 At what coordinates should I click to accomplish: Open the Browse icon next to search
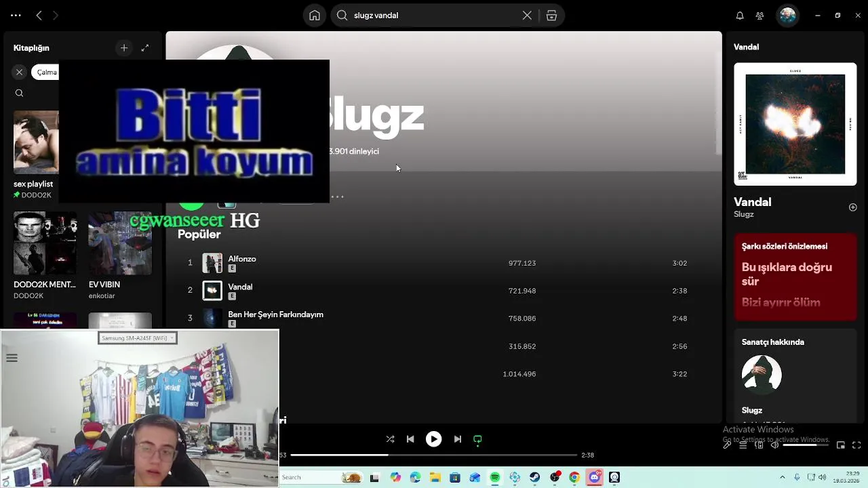click(551, 16)
